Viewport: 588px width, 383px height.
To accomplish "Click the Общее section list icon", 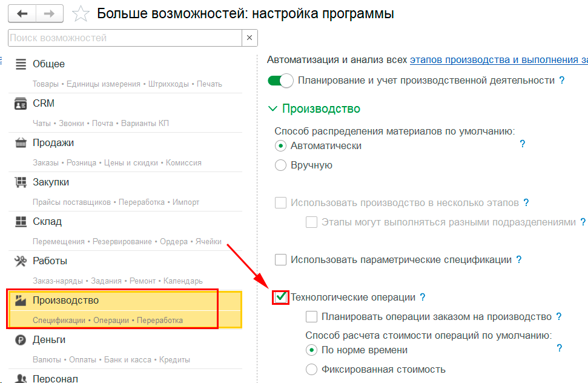I will (x=21, y=64).
